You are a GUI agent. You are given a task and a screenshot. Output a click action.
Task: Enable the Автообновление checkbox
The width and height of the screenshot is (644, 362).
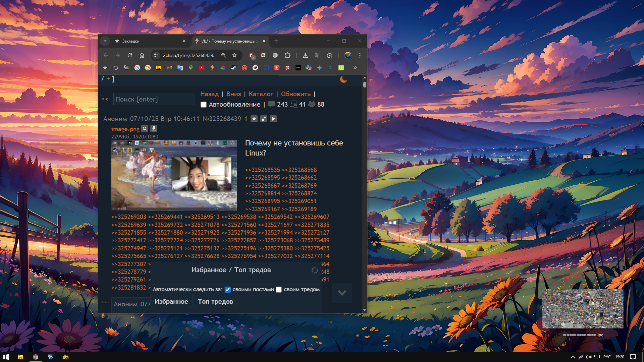point(204,105)
